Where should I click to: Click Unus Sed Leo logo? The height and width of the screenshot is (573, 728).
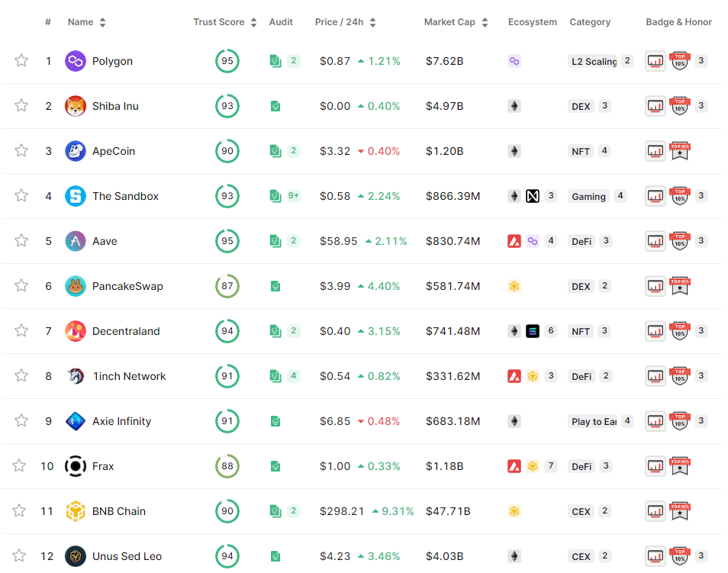point(76,556)
